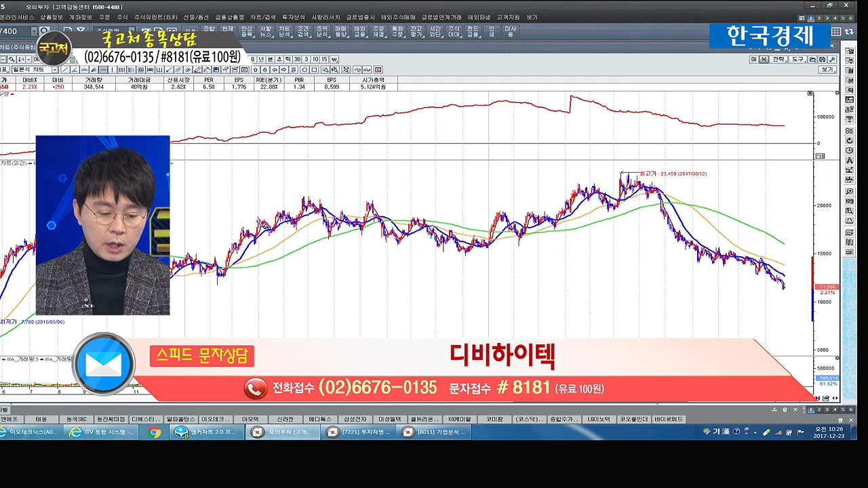This screenshot has height=488, width=868.
Task: Click the Chrome icon in the taskbar
Action: (155, 432)
